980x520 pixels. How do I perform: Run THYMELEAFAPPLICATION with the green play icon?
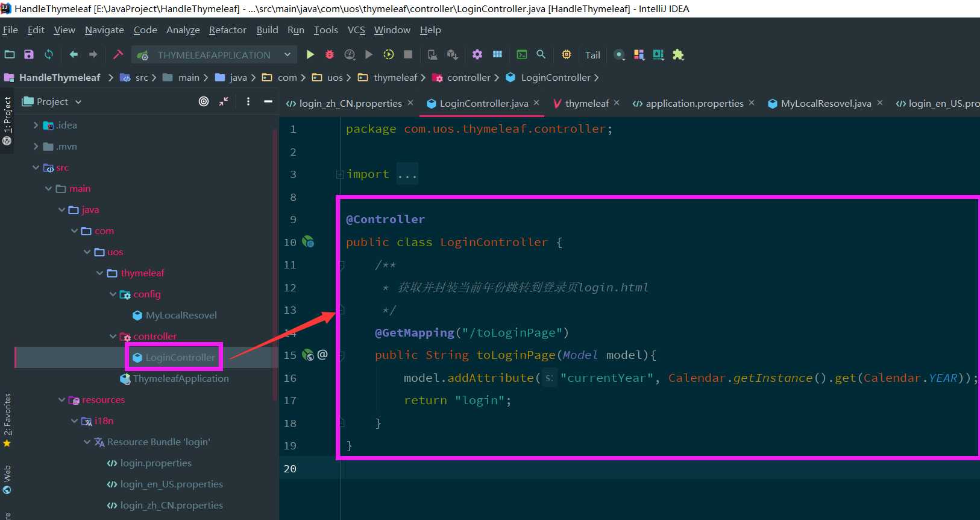[x=310, y=54]
